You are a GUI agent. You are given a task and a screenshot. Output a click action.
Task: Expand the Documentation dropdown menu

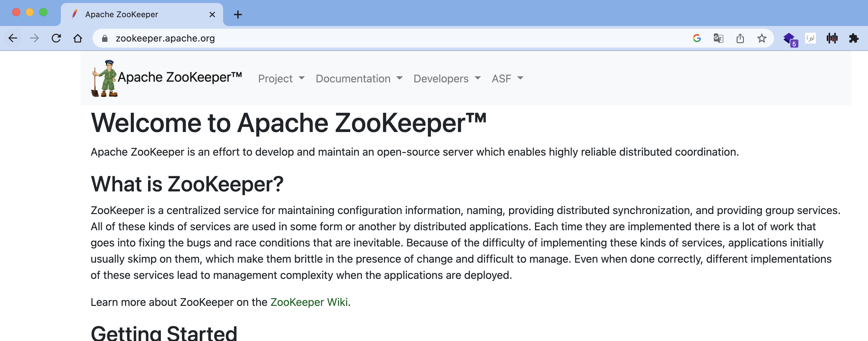359,79
